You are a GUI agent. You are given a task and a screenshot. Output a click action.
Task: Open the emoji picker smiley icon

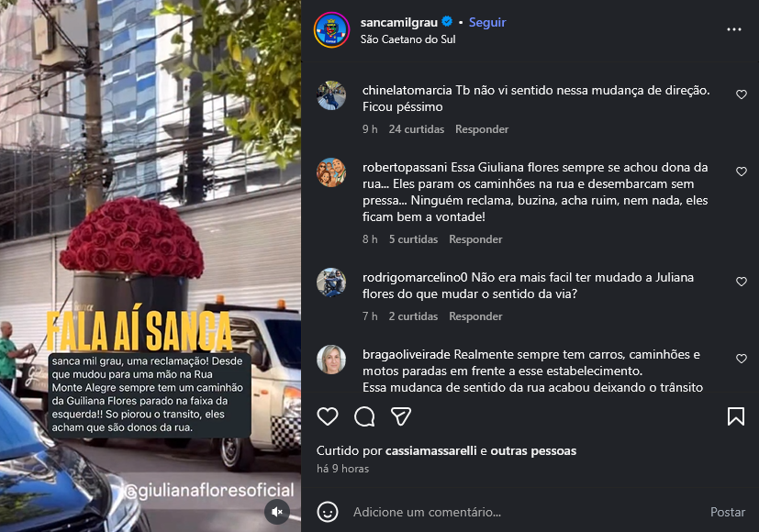click(x=328, y=512)
